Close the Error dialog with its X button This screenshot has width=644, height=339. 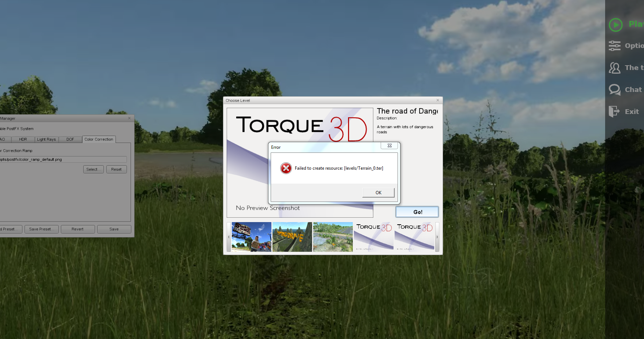389,145
